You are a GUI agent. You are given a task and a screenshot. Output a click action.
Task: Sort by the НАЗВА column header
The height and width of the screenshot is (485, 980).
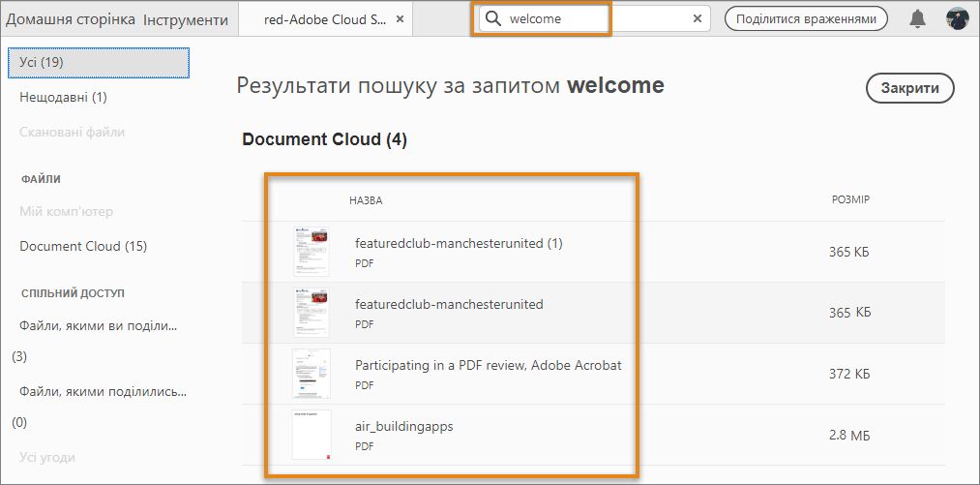[366, 200]
